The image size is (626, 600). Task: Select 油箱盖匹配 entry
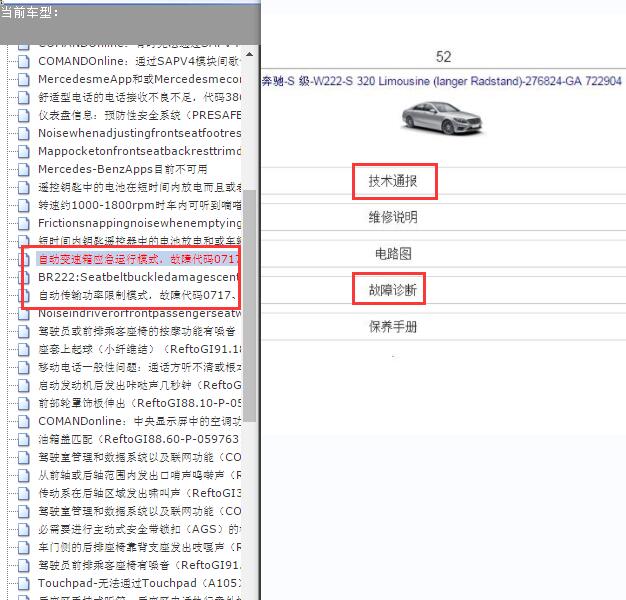138,439
